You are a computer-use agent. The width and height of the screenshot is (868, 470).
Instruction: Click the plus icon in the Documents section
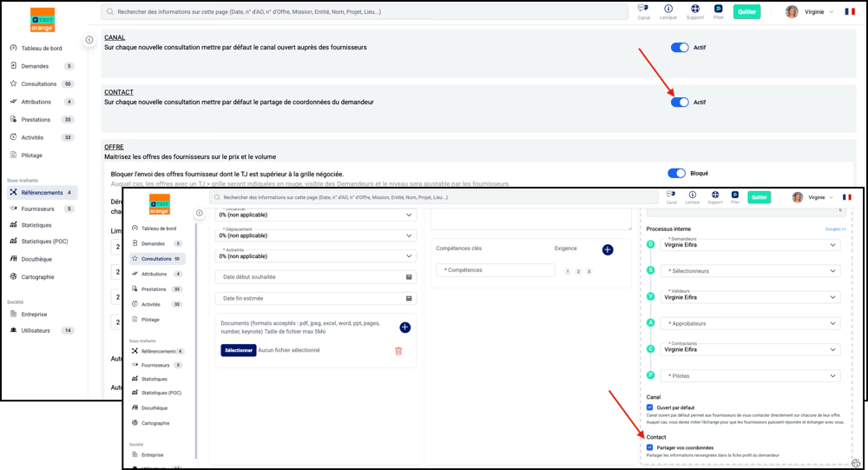(x=404, y=328)
